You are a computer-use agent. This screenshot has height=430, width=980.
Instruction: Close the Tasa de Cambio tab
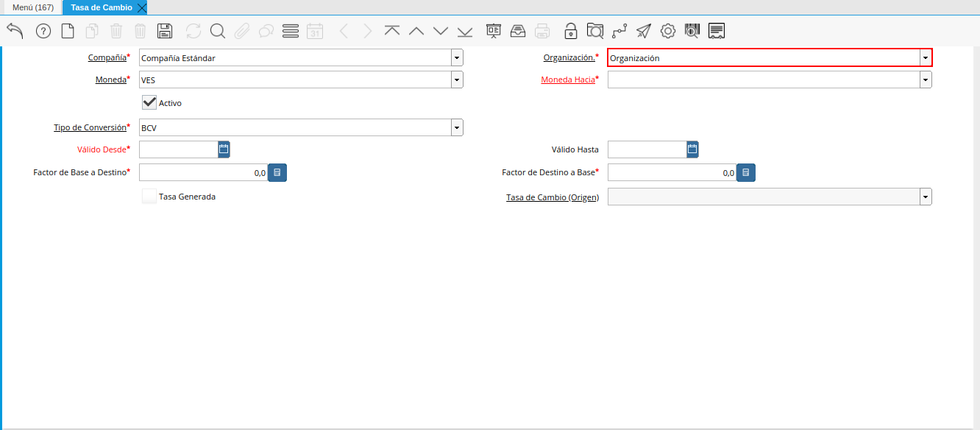click(142, 7)
